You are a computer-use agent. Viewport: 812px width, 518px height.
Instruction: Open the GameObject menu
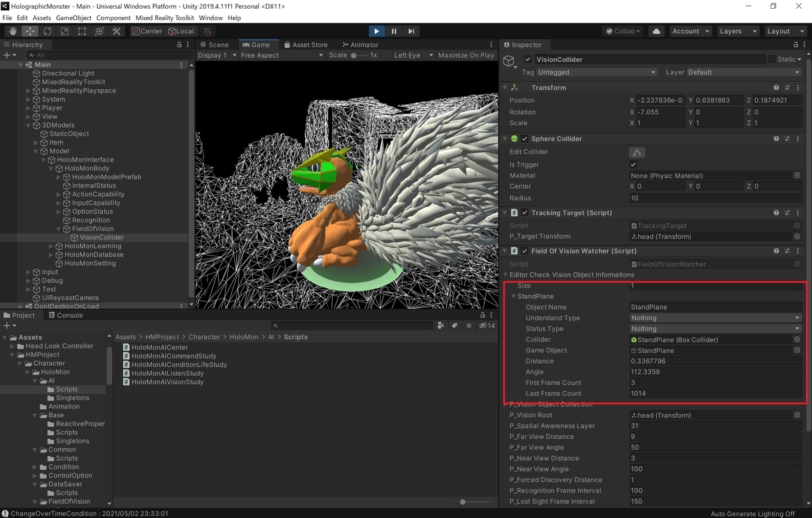click(x=73, y=18)
